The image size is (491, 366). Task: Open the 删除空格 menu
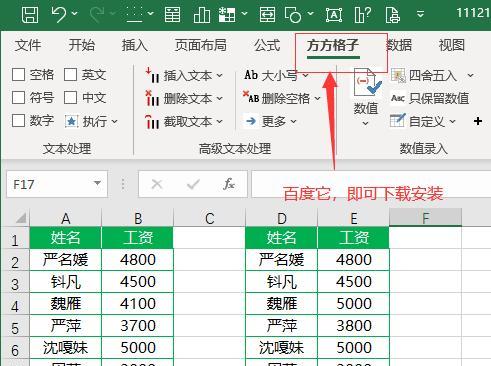[282, 98]
